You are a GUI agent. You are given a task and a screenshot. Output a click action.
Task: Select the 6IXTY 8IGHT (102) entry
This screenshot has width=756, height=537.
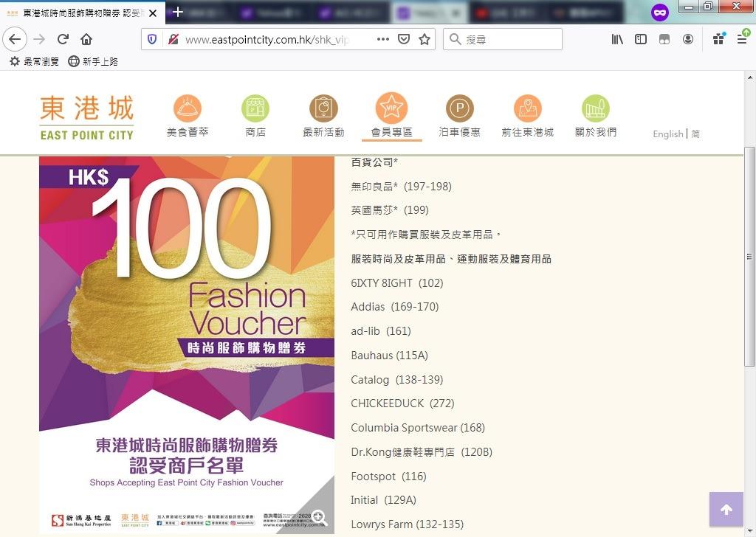[396, 283]
